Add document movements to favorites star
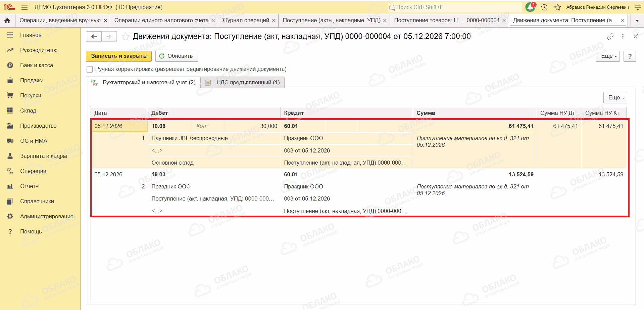The width and height of the screenshot is (644, 310). click(126, 37)
